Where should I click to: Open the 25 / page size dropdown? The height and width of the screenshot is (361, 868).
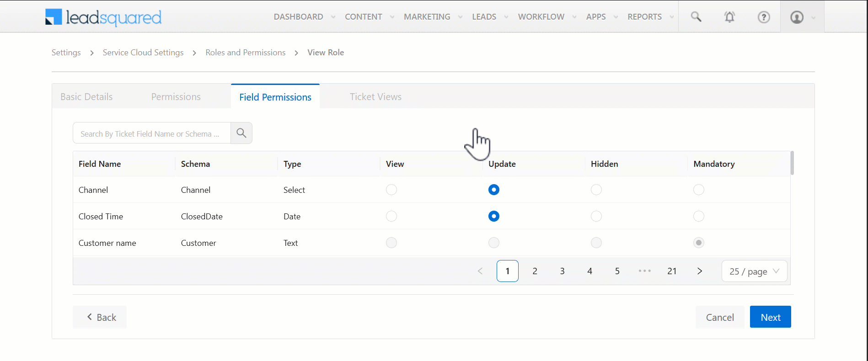[x=755, y=271]
